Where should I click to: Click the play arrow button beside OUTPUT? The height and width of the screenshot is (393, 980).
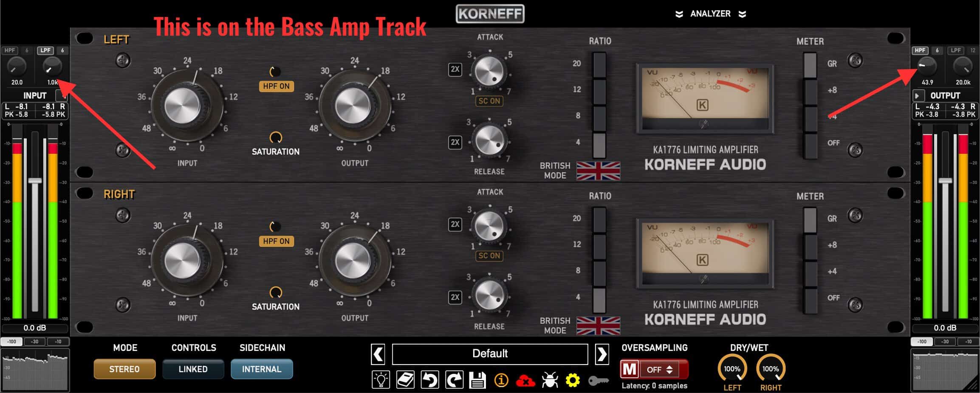click(918, 96)
